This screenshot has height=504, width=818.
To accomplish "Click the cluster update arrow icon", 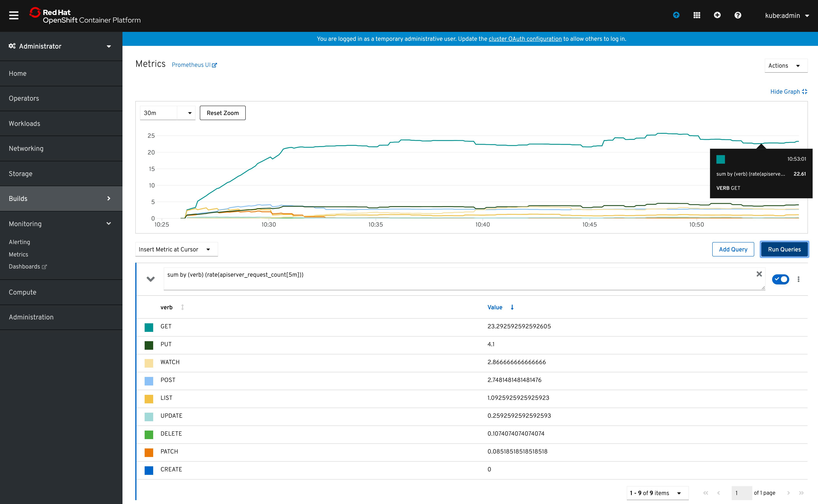I will click(676, 15).
